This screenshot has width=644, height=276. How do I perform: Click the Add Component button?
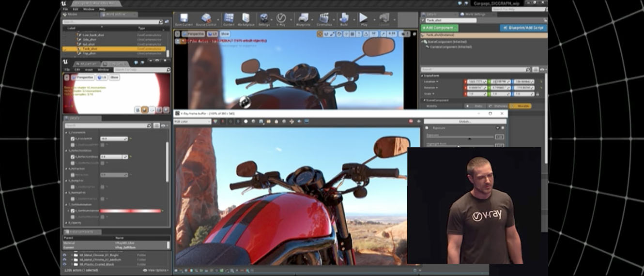click(439, 28)
